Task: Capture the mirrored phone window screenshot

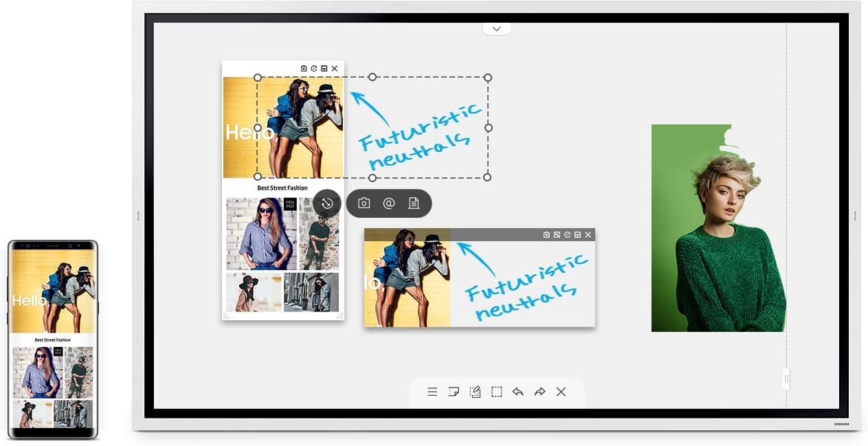Action: click(304, 69)
